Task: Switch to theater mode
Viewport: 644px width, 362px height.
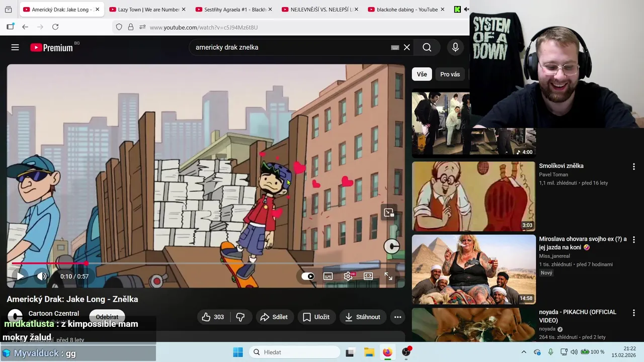Action: (x=368, y=276)
